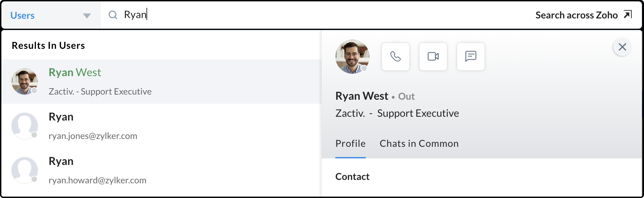Click the Users search scope label
This screenshot has height=198, width=644.
23,16
